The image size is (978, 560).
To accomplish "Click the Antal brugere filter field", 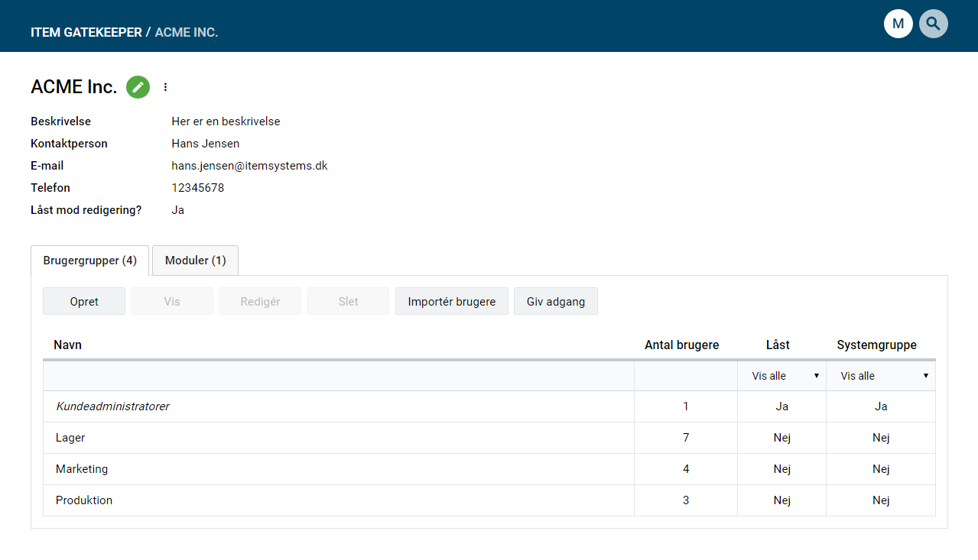I will [x=685, y=376].
